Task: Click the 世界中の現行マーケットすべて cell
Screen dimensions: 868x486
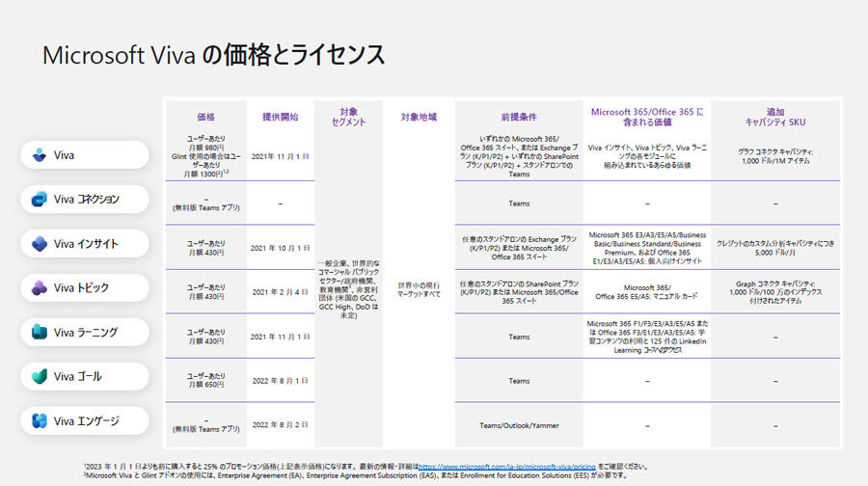Action: click(419, 289)
